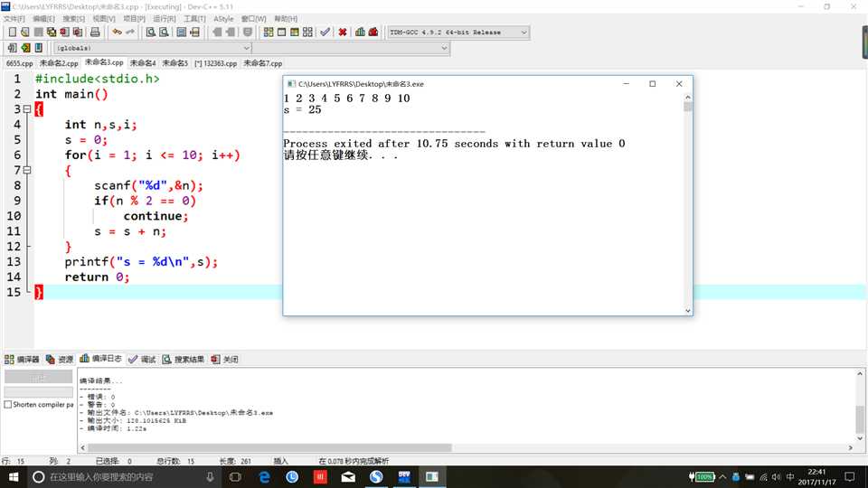Click the Undo arrow toolbar icon
The height and width of the screenshot is (488, 868).
[117, 33]
